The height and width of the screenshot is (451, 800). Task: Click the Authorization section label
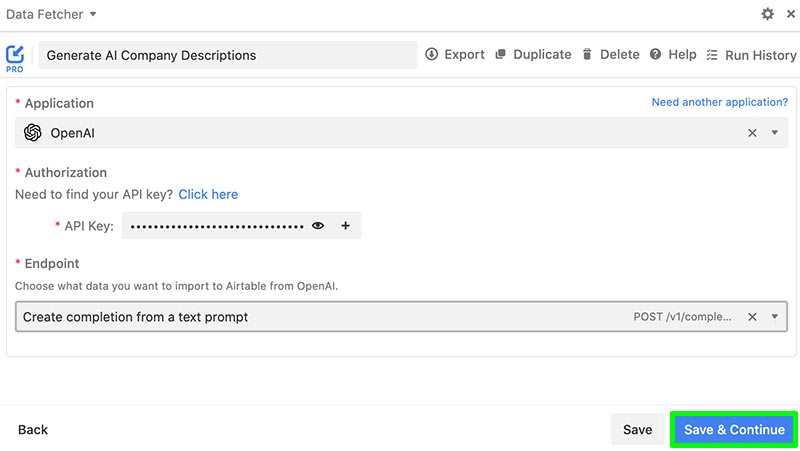pos(66,172)
